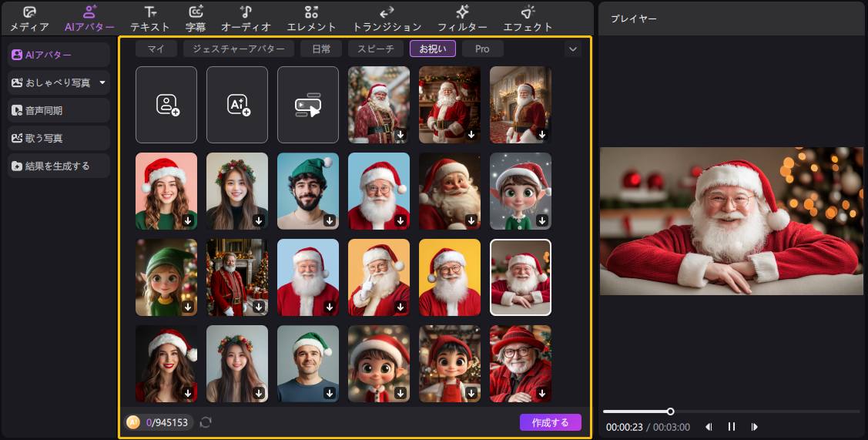The image size is (868, 440).
Task: Select the green-hat bearded man avatar thumbnail
Action: [308, 191]
